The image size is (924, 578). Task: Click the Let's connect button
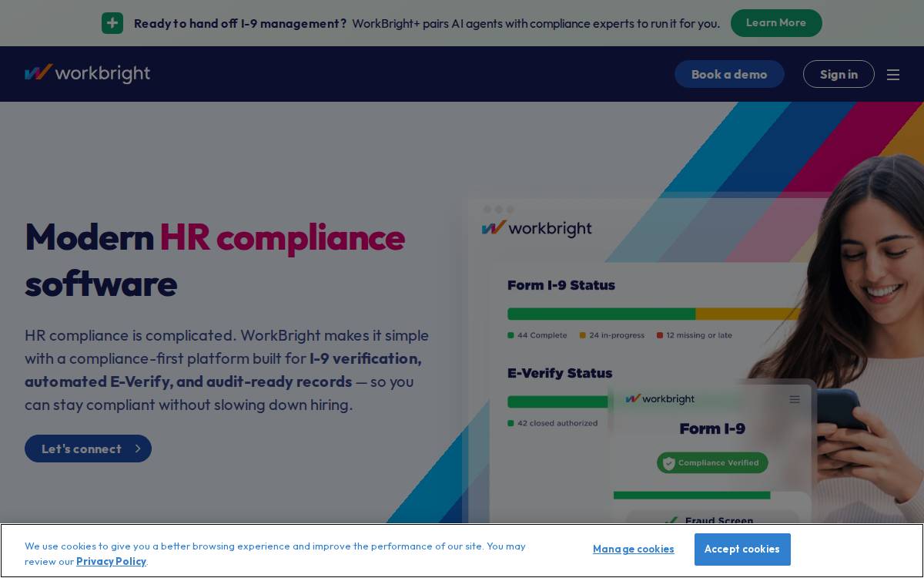[x=88, y=449]
